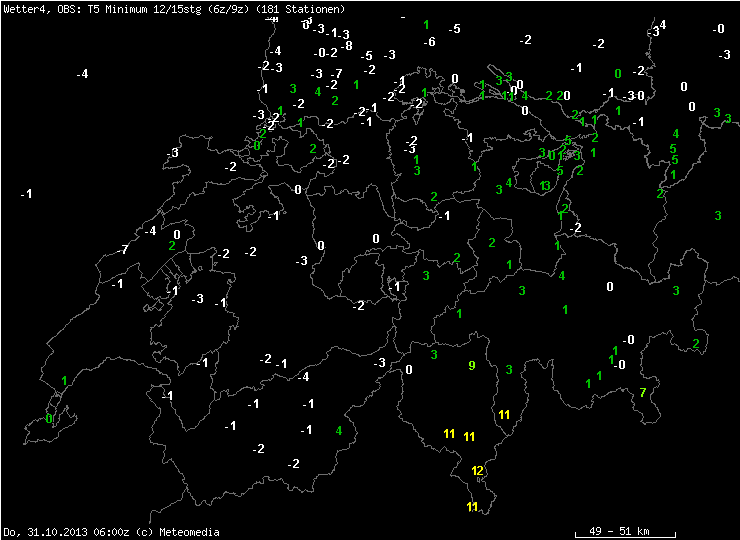This screenshot has width=740, height=540.
Task: Click the isolated -4 at far left
Action: [82, 74]
